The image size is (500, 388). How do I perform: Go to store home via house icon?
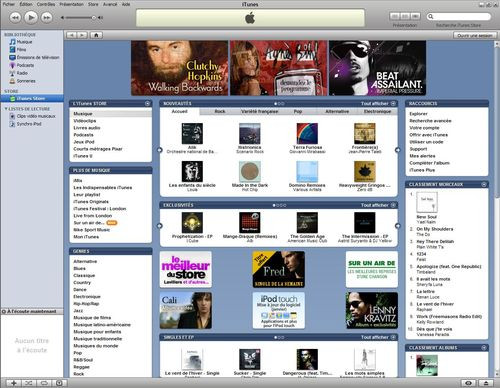click(96, 35)
